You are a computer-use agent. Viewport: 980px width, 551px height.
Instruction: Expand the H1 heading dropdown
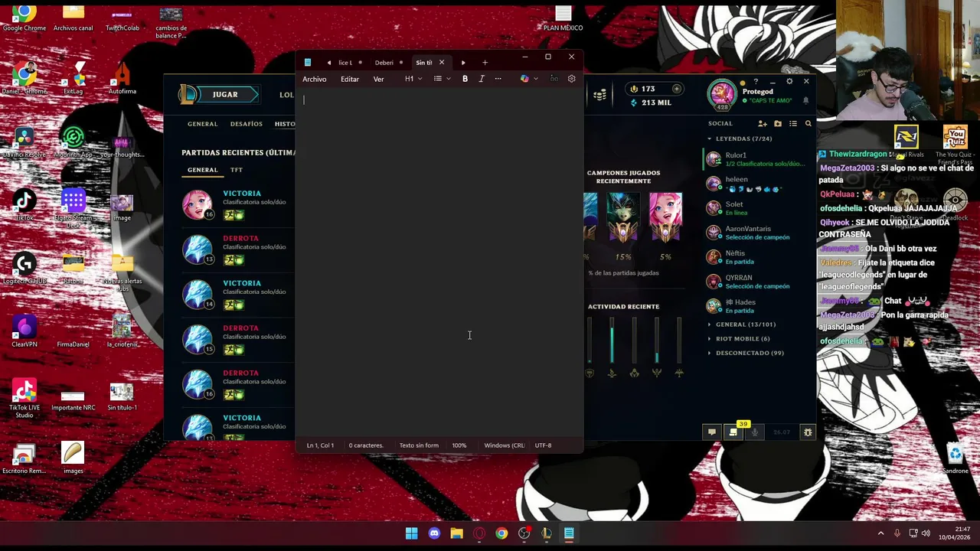click(413, 79)
